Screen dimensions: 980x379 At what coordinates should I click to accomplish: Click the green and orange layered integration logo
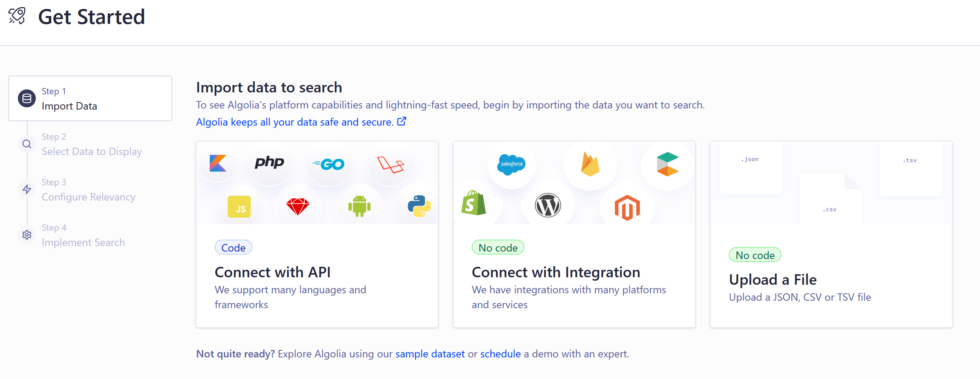tap(667, 164)
